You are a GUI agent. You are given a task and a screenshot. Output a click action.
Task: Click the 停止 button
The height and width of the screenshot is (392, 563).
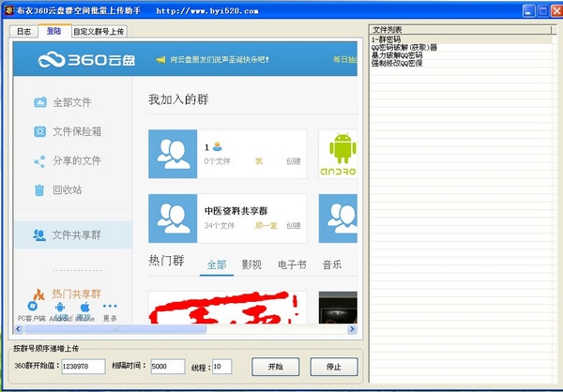tap(334, 367)
